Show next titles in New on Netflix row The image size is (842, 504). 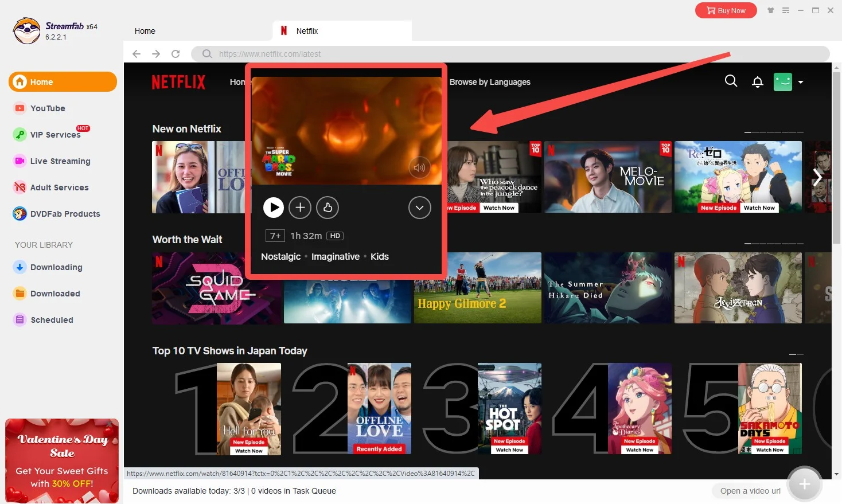(x=818, y=177)
